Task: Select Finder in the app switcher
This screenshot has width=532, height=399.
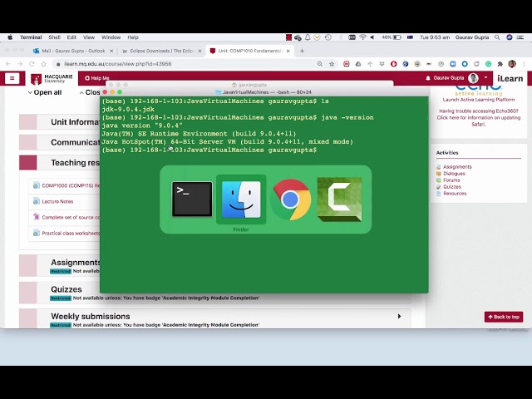Action: pos(241,199)
